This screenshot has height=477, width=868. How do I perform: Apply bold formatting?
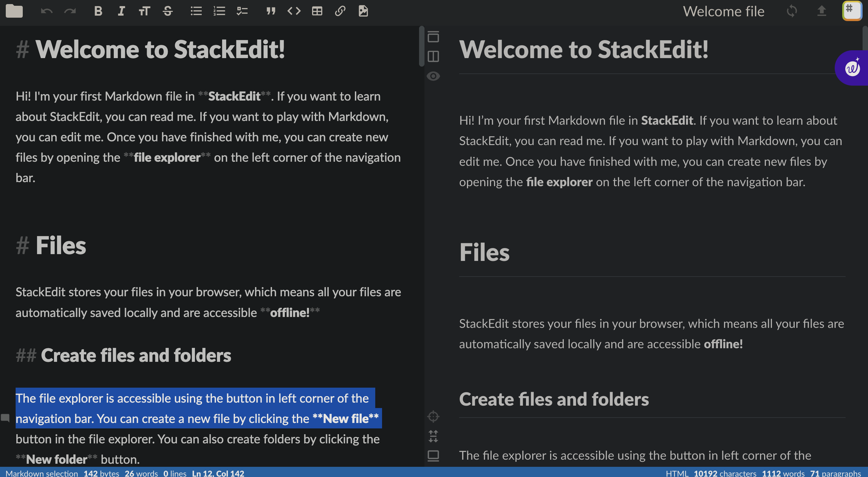(x=98, y=11)
